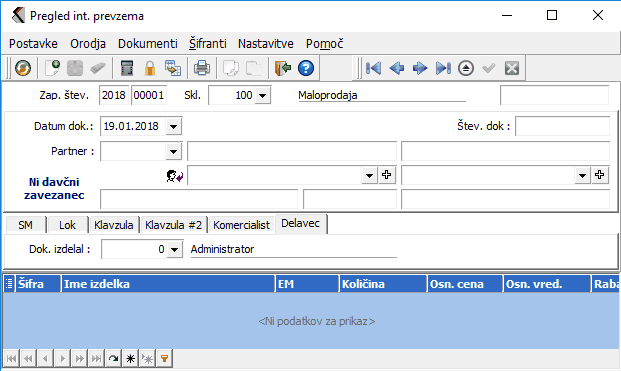
Task: Open the grid filter funnel button
Action: click(x=164, y=359)
